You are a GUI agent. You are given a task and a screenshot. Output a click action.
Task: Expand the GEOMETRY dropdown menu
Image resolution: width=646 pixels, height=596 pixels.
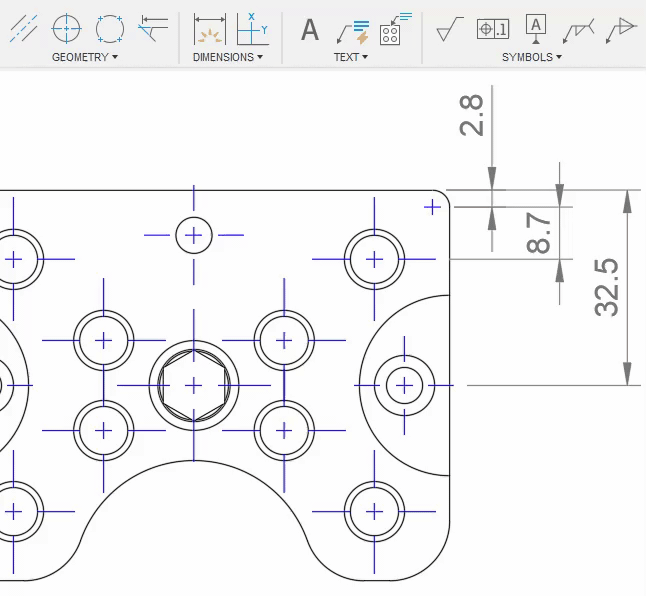[85, 57]
